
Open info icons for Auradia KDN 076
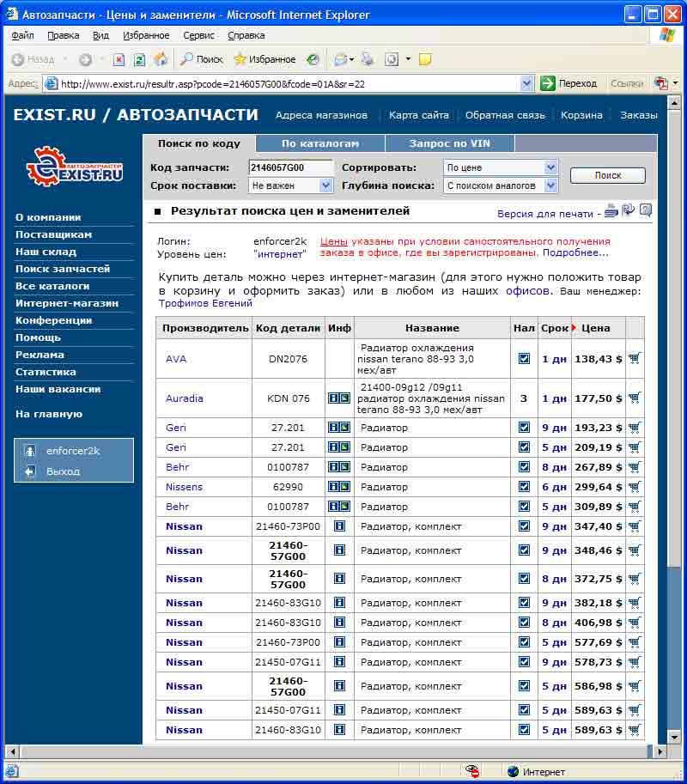coord(339,398)
